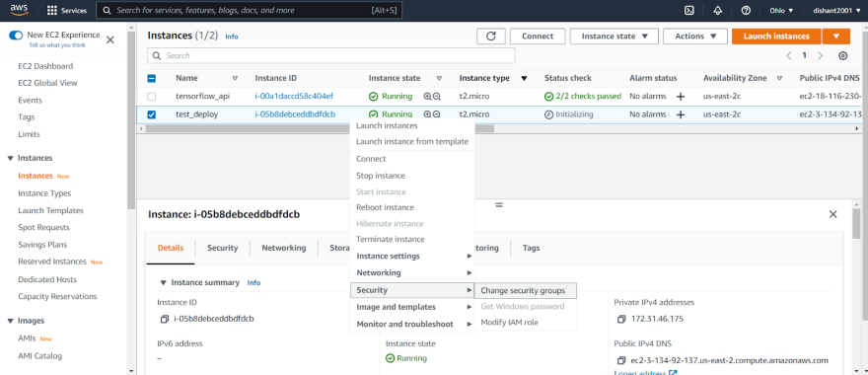868x375 pixels.
Task: Check the tensorflow_api row checkbox
Action: coord(152,97)
